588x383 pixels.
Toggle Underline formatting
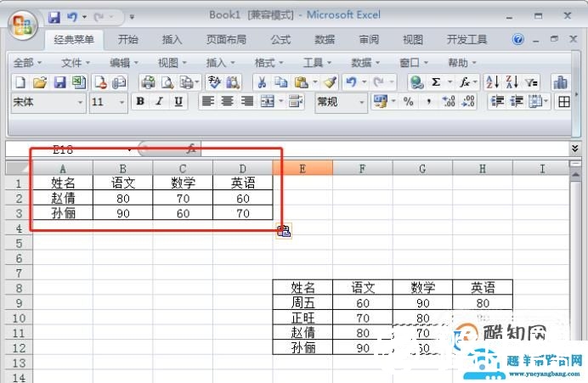coord(178,102)
